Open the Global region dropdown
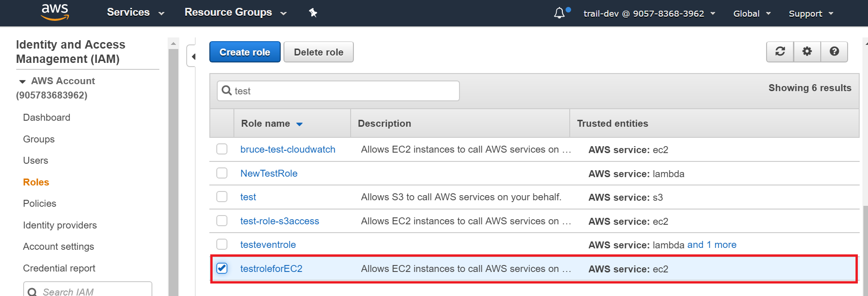 [x=751, y=13]
